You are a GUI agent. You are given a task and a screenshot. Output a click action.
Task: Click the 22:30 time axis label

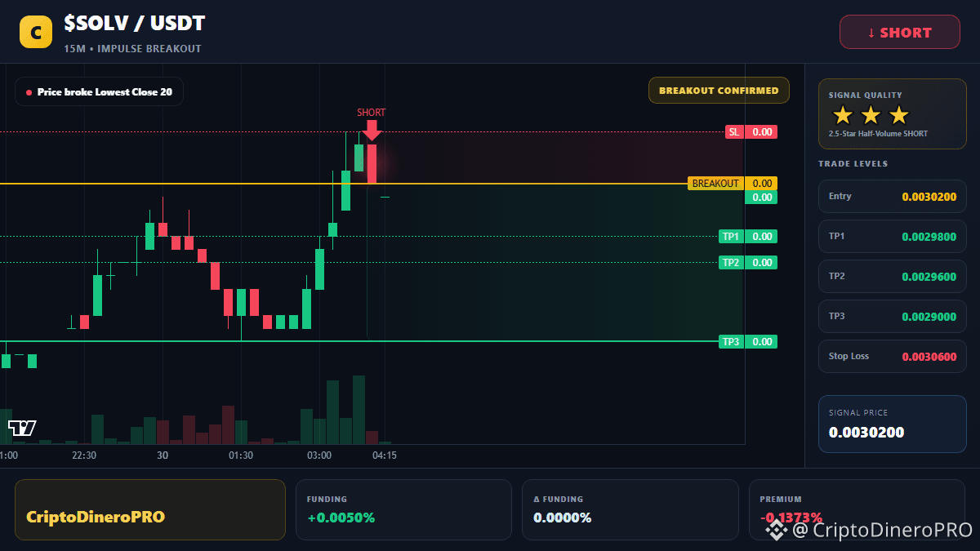(84, 455)
